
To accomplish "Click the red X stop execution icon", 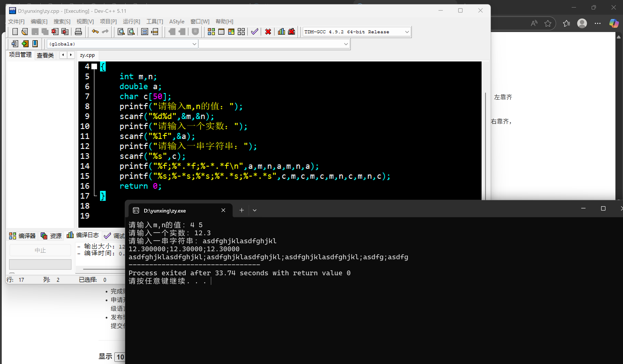I will tap(268, 32).
